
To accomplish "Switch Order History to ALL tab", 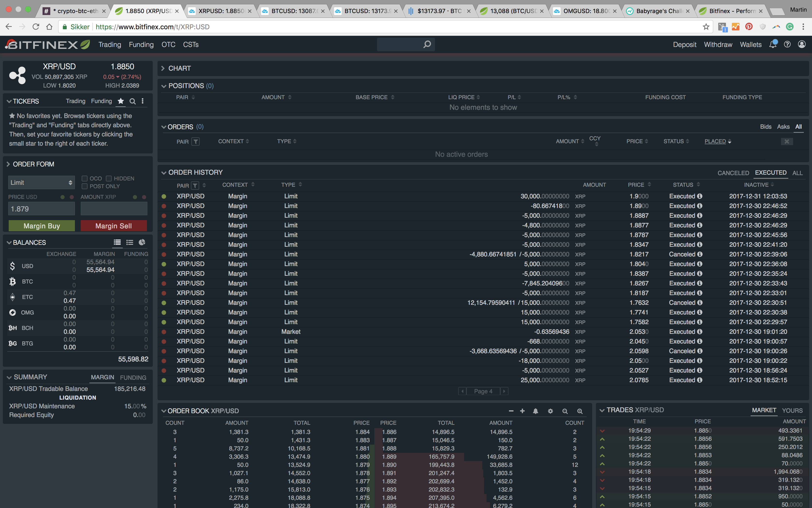I will click(797, 173).
